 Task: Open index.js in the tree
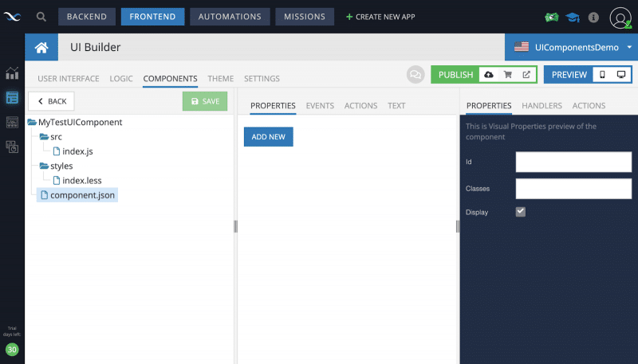coord(77,151)
